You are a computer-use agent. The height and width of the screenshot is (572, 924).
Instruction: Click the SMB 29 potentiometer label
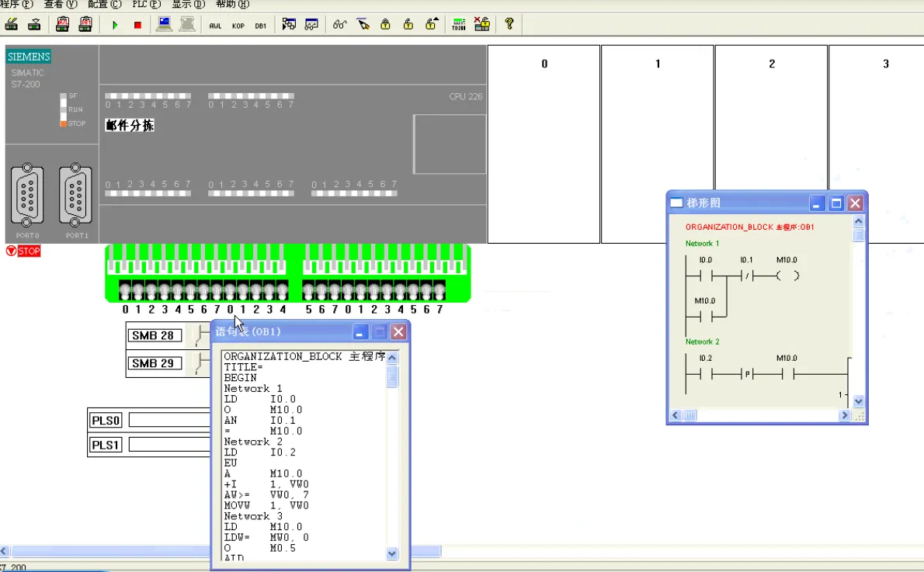click(x=153, y=363)
